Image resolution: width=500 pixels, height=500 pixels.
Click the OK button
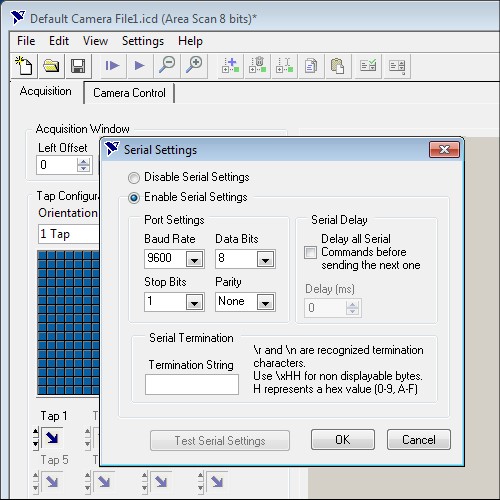pos(343,440)
